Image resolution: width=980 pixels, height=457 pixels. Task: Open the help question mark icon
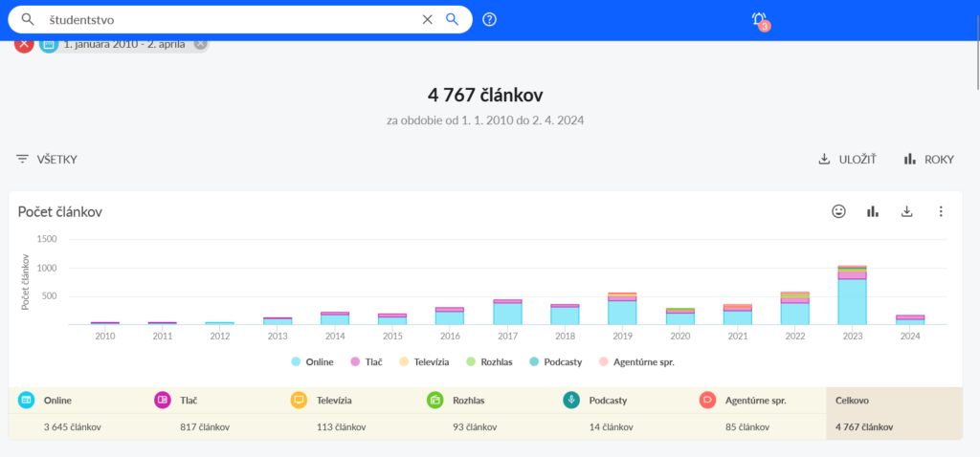tap(490, 19)
